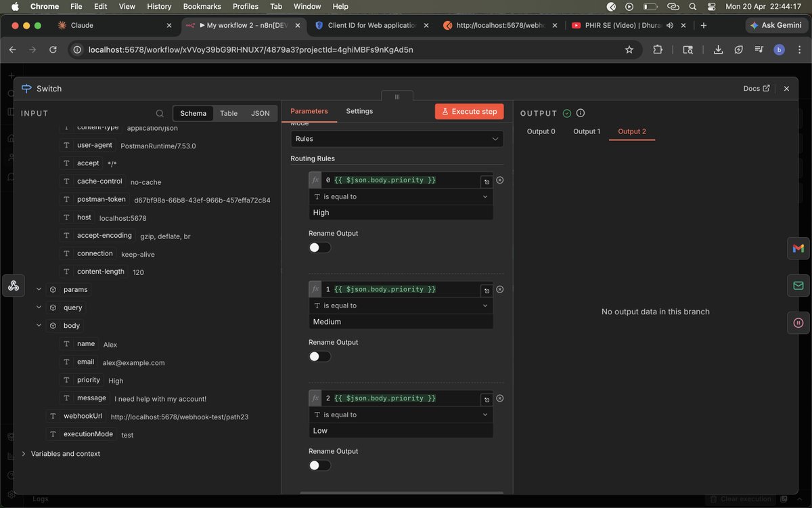Viewport: 812px width, 508px height.
Task: Open expression editor icon for rule 2
Action: [487, 400]
